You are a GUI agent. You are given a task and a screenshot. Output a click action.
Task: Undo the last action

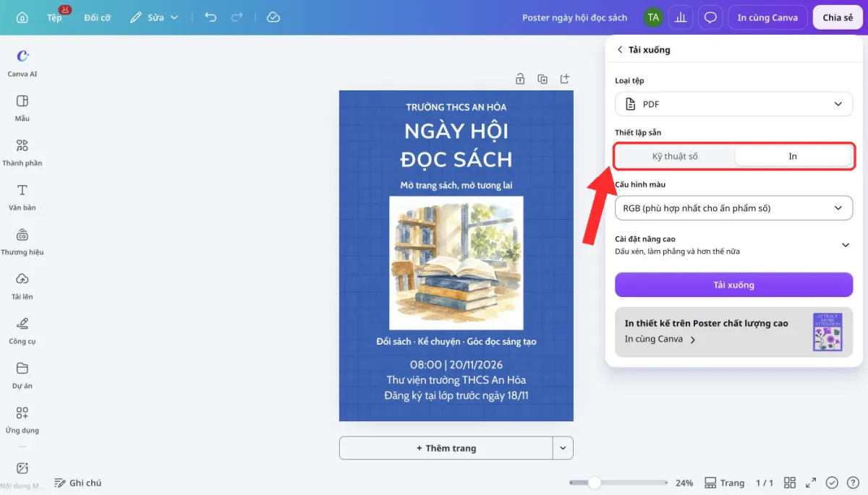click(210, 17)
